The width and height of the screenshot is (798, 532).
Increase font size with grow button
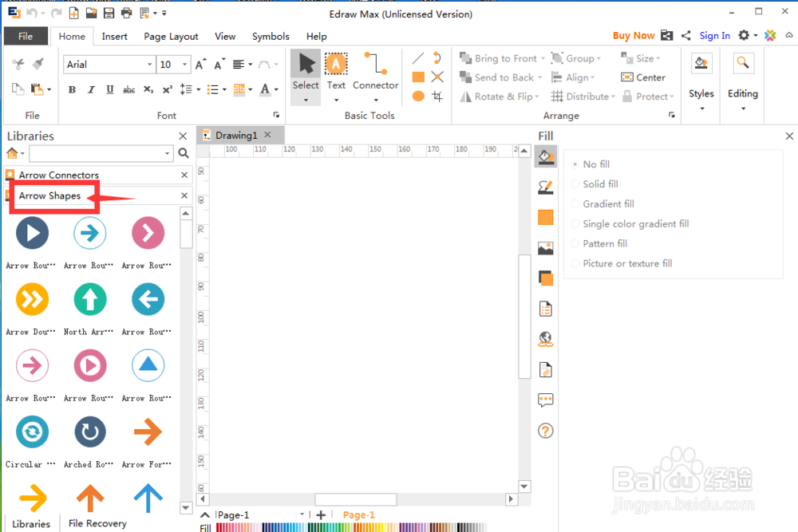[x=200, y=64]
